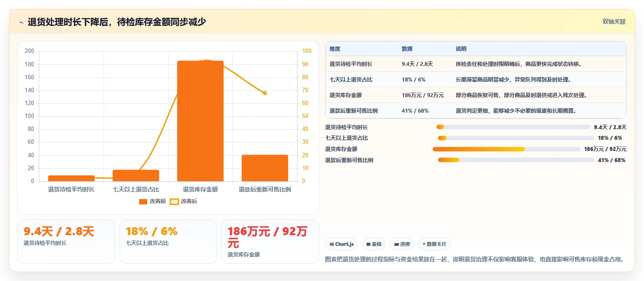This screenshot has width=644, height=281.
Task: Click x-axis label 退货库存金额
Action: click(x=200, y=189)
